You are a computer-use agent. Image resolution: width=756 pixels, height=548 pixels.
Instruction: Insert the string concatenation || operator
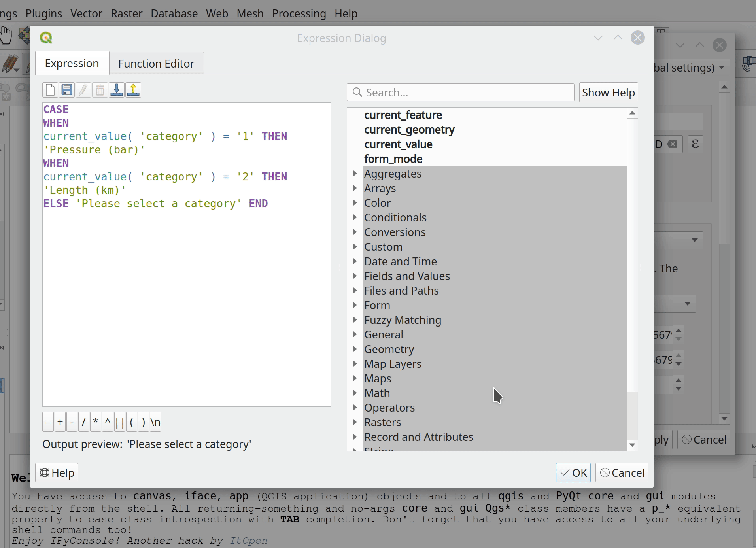tap(119, 422)
